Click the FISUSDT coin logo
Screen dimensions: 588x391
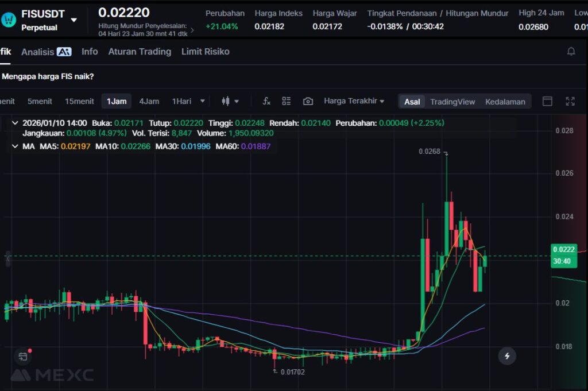click(9, 20)
